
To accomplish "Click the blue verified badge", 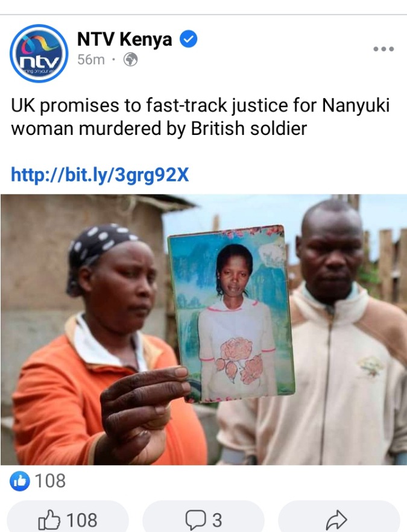I will point(188,39).
